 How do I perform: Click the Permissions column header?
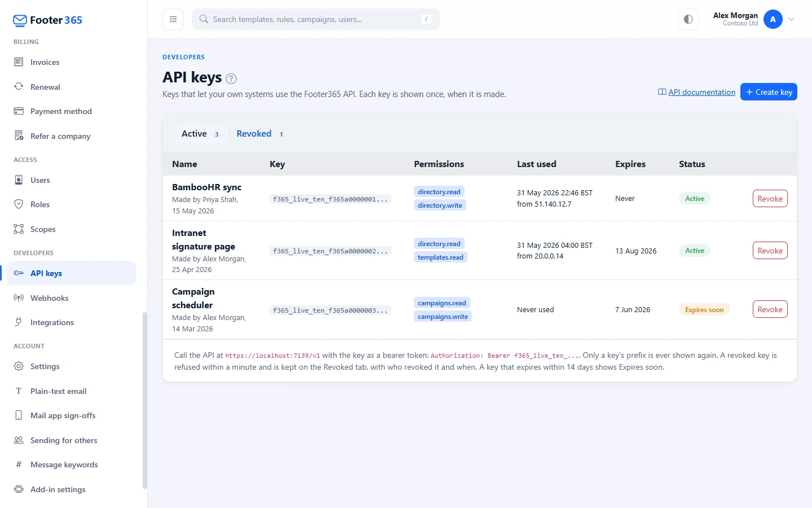(439, 164)
